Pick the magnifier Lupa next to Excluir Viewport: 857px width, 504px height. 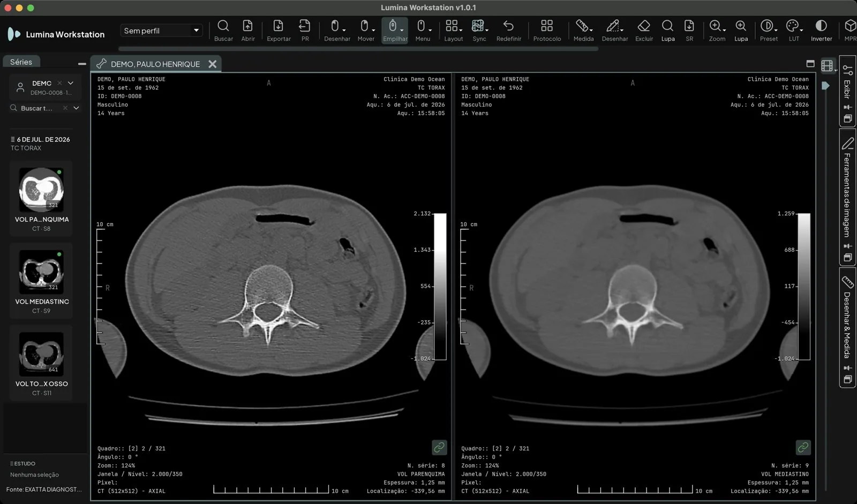[x=667, y=31]
